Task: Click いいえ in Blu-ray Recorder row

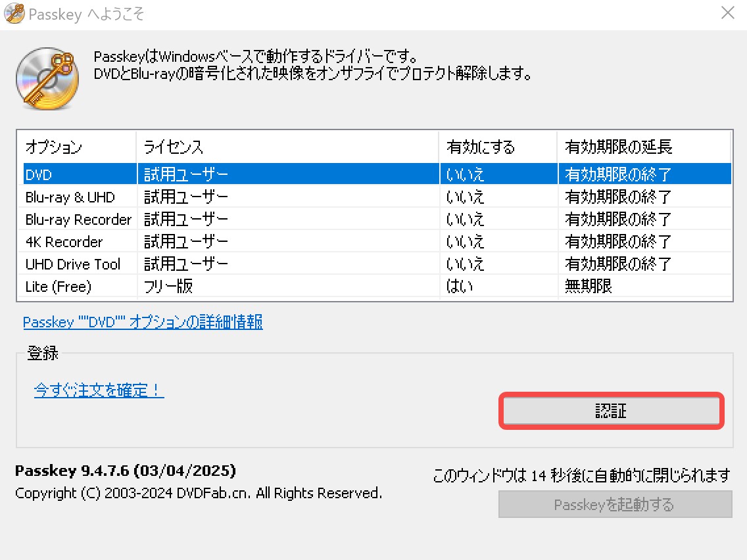Action: pos(465,219)
